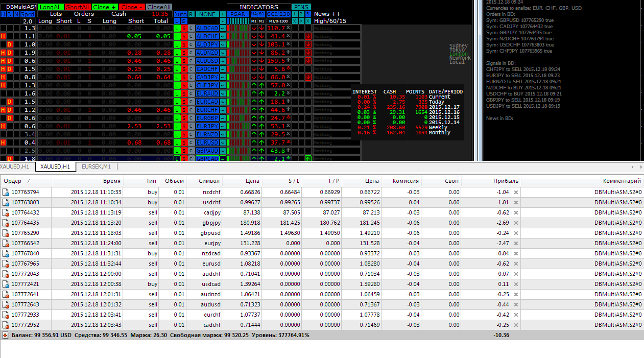Screen dimensions: 644x358
Task: Click the order icon beside ticket 107767840
Action: tap(6, 253)
